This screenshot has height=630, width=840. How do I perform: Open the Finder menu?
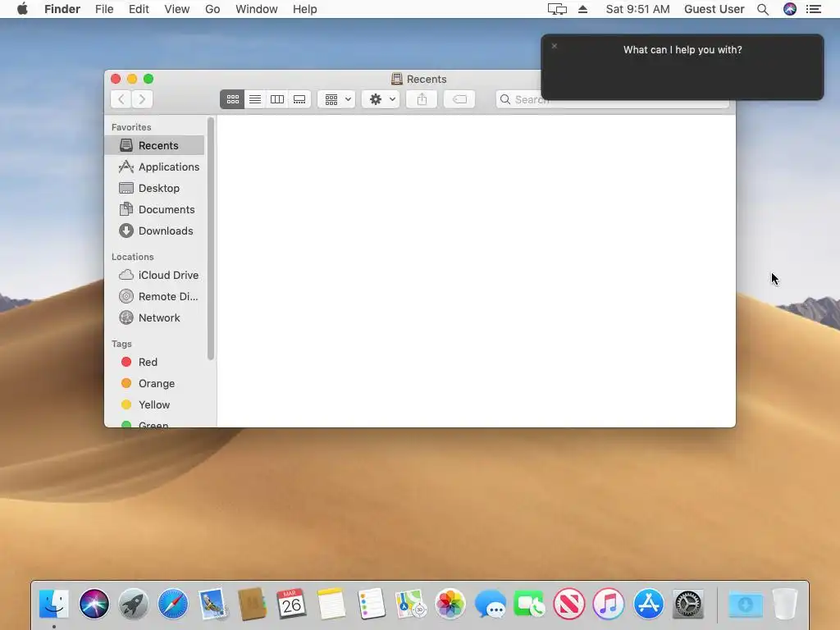pos(62,9)
